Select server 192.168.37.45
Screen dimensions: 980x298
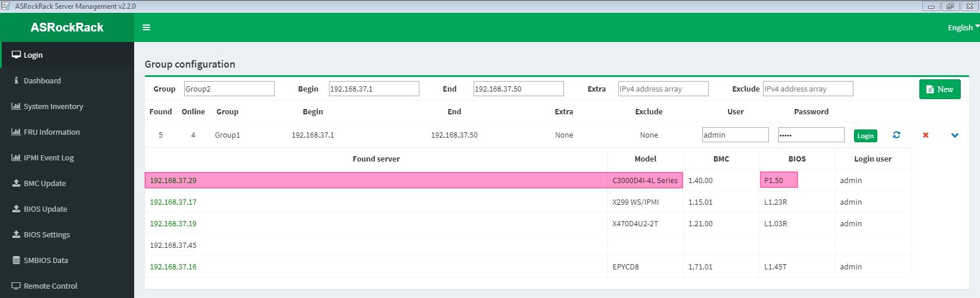[173, 245]
